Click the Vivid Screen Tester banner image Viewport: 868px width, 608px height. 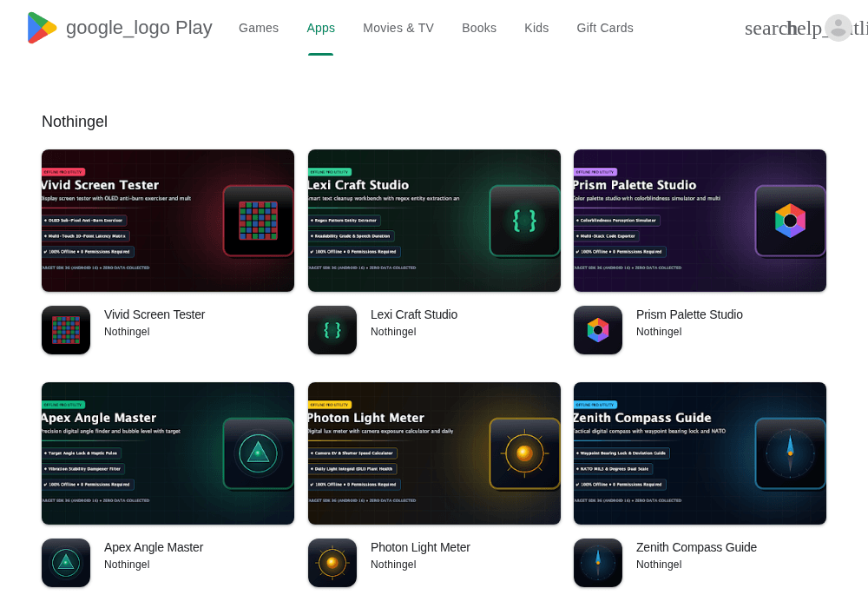[x=168, y=221]
